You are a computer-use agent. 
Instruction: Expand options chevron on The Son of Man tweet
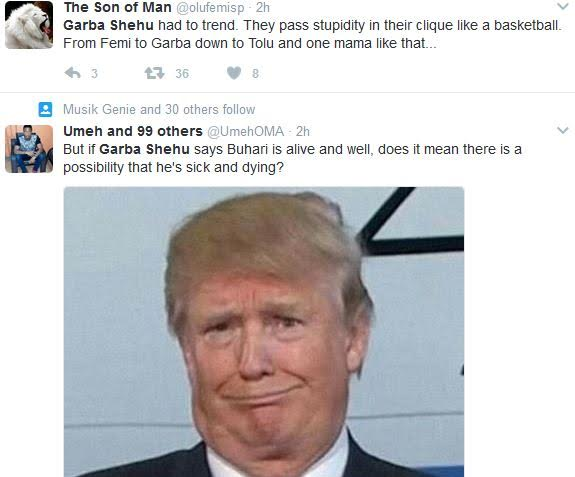pos(563,6)
